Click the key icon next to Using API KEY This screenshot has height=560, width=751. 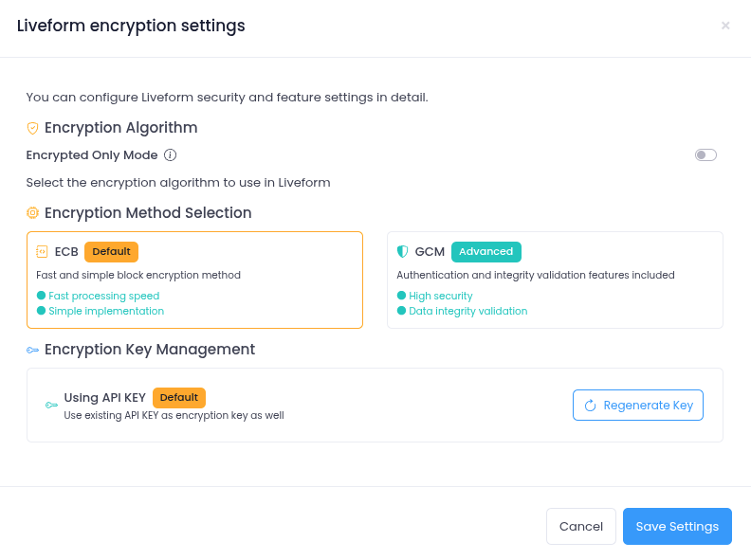51,406
